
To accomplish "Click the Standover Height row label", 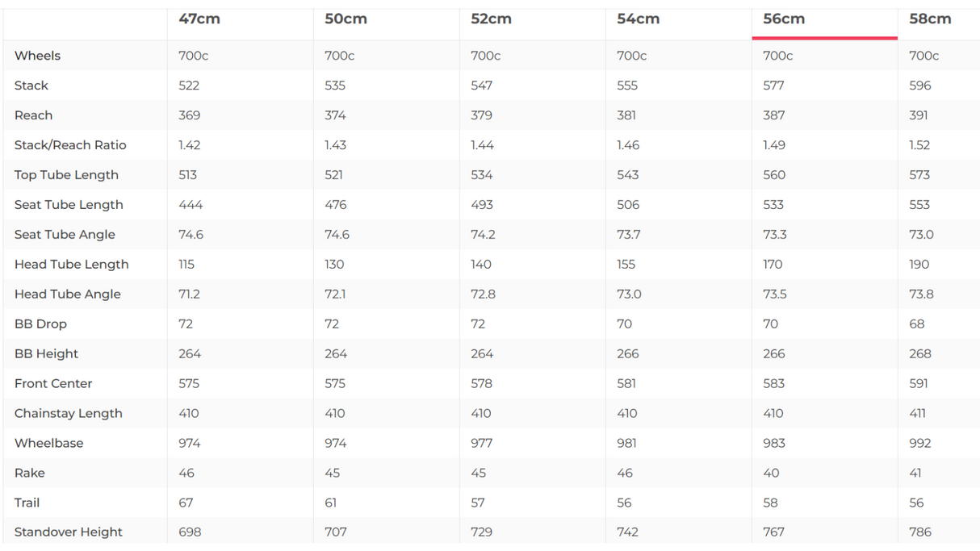I will (69, 532).
